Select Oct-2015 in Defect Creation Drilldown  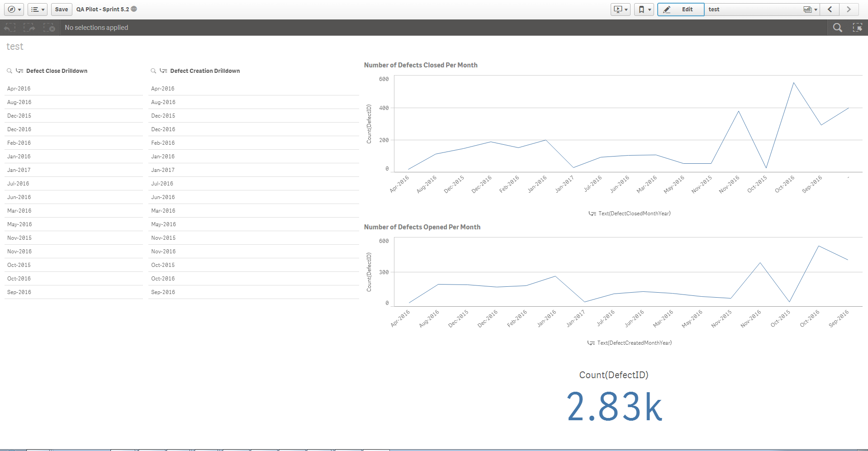tap(254, 265)
